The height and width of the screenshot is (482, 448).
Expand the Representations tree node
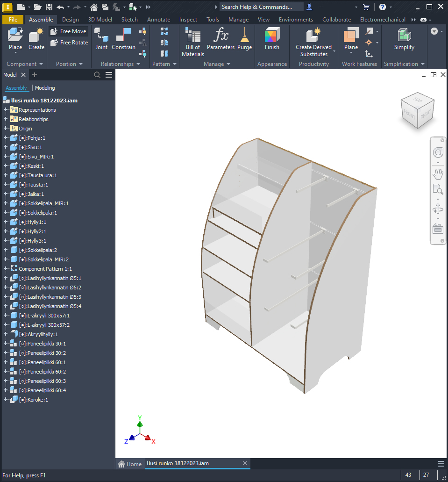point(6,110)
